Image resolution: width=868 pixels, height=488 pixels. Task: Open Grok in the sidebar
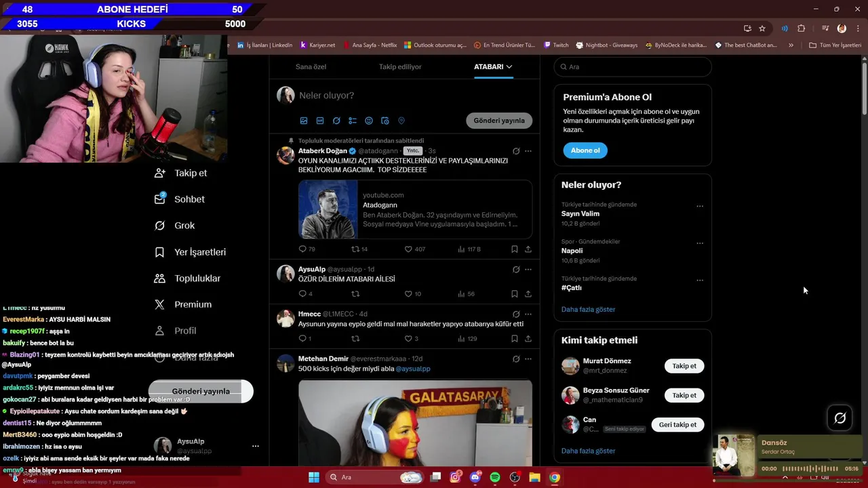point(174,226)
